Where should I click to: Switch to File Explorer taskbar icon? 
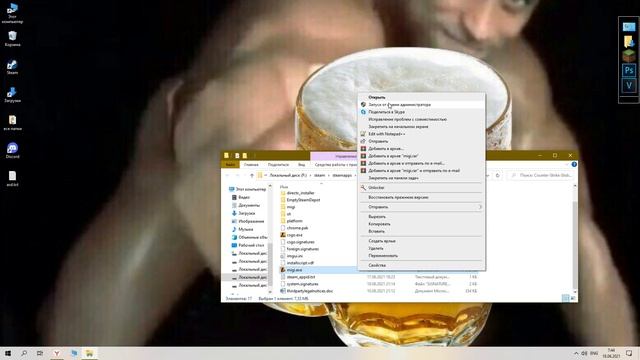click(x=89, y=353)
